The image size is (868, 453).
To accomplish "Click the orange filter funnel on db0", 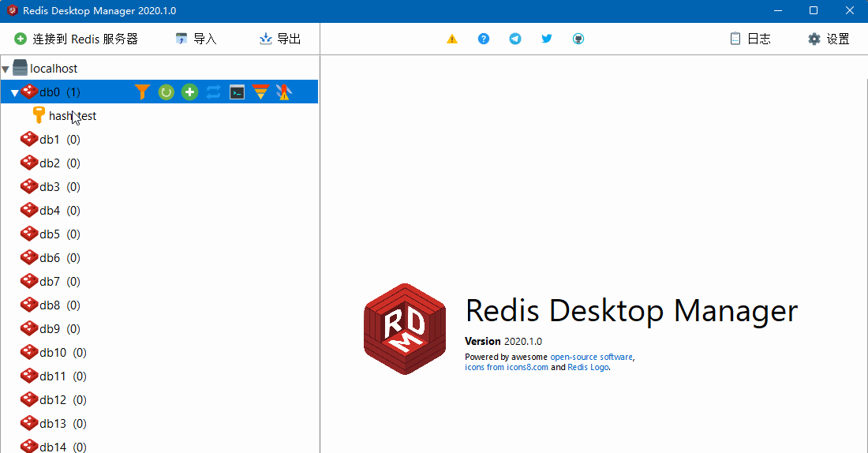I will click(142, 92).
